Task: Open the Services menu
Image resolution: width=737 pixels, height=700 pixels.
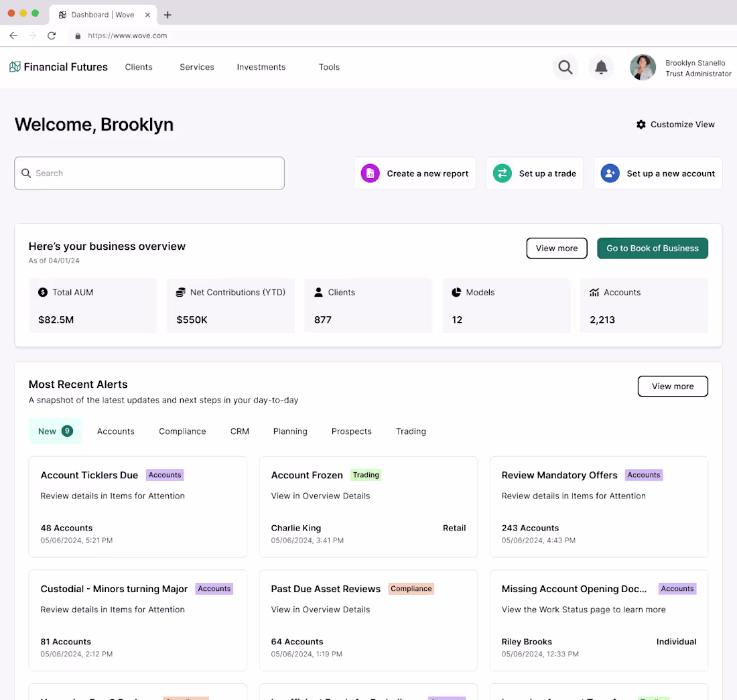Action: coord(197,67)
